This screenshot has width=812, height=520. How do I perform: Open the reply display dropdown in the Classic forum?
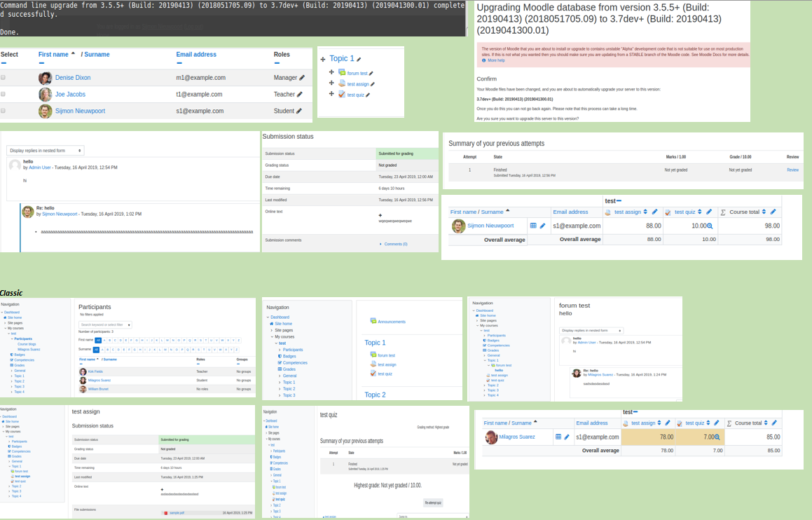pyautogui.click(x=591, y=331)
